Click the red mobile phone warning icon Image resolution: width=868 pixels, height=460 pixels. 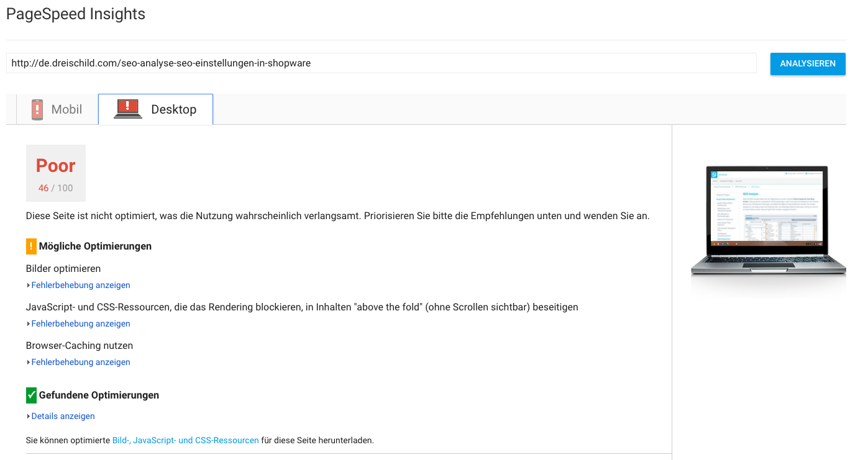[x=37, y=109]
